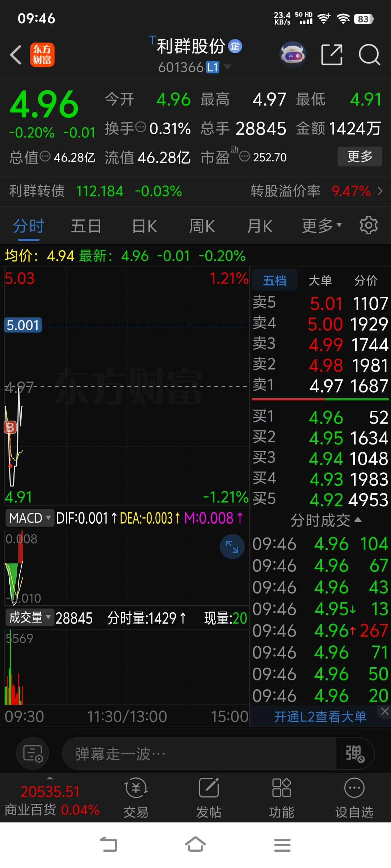Tap the blue 企 badge beside stock name
391x868 pixels.
point(235,46)
